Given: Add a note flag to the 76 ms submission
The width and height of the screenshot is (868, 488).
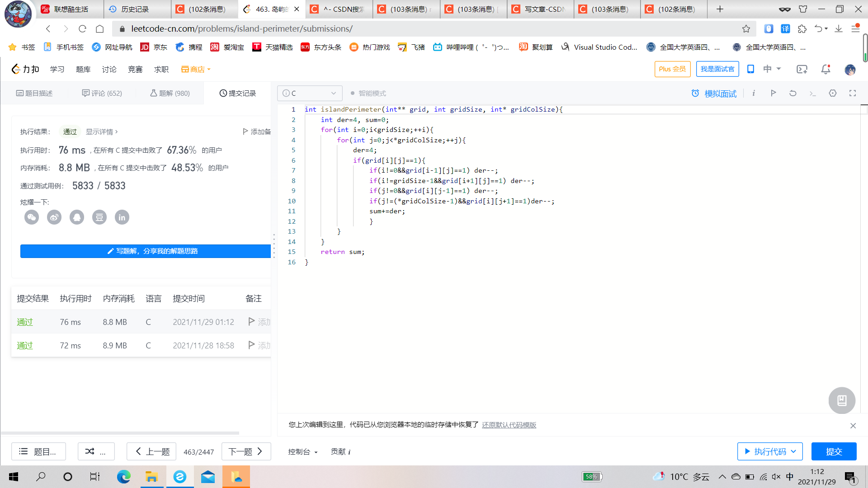Looking at the screenshot, I should pyautogui.click(x=252, y=322).
